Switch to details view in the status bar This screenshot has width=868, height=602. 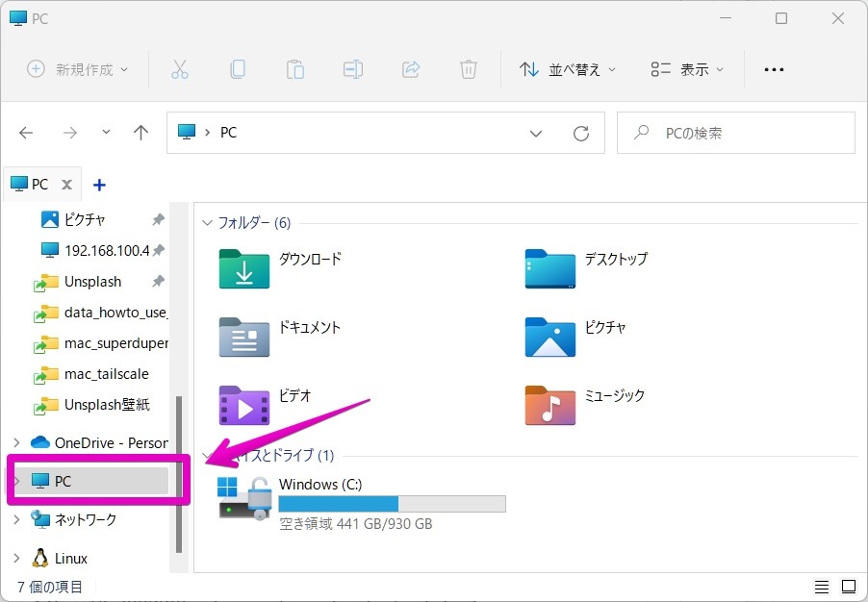click(x=821, y=586)
